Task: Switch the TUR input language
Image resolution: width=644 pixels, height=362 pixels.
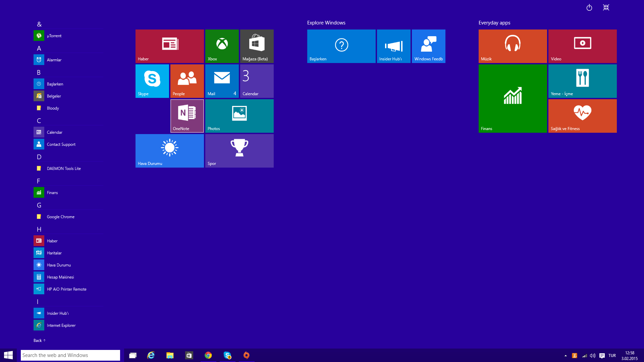Action: tap(612, 356)
